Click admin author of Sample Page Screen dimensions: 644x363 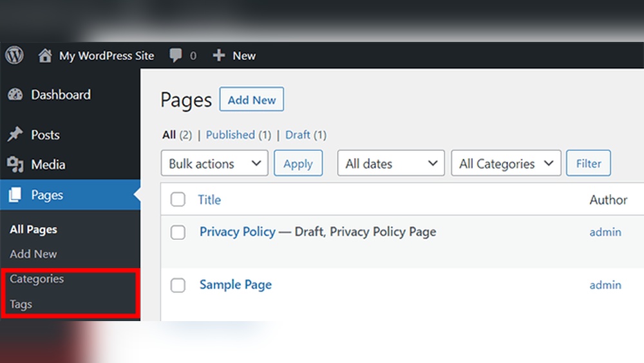point(605,285)
